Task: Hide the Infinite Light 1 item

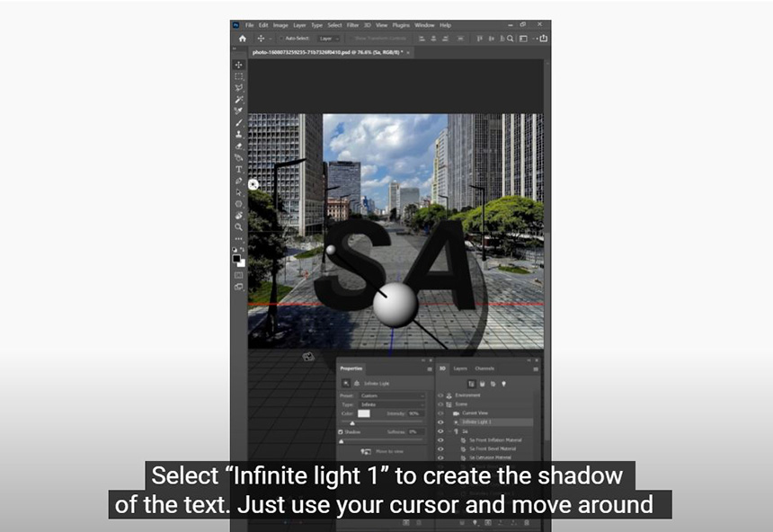Action: tap(440, 422)
